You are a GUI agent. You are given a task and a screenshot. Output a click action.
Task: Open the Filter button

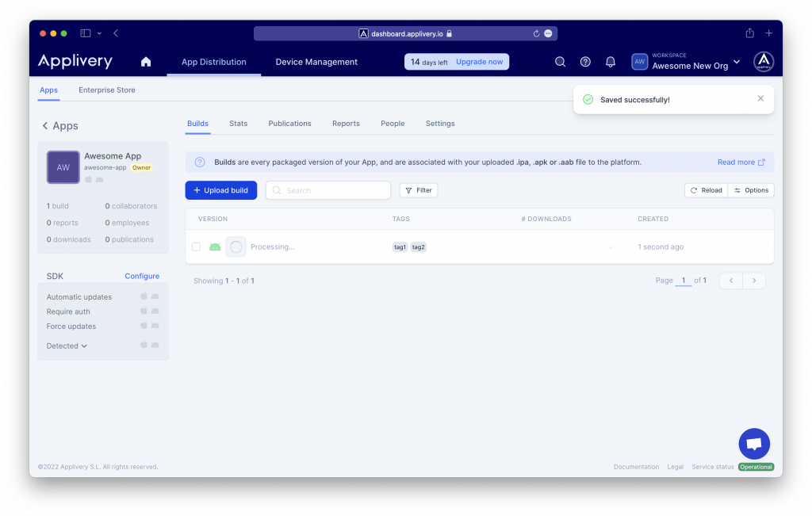tap(419, 190)
